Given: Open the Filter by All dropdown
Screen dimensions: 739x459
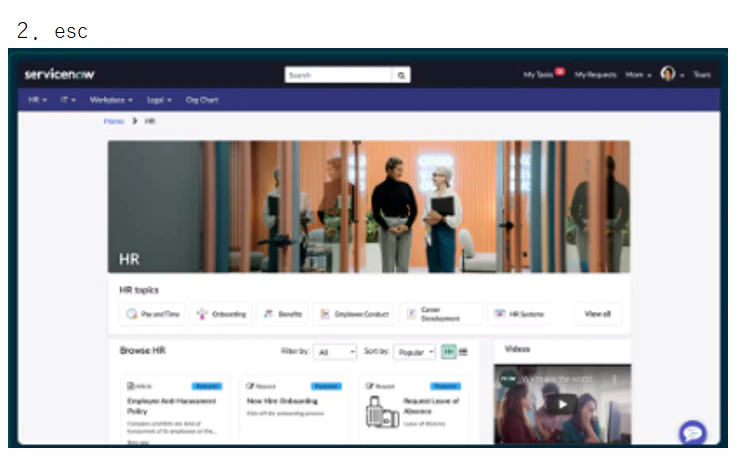Looking at the screenshot, I should click(x=335, y=352).
